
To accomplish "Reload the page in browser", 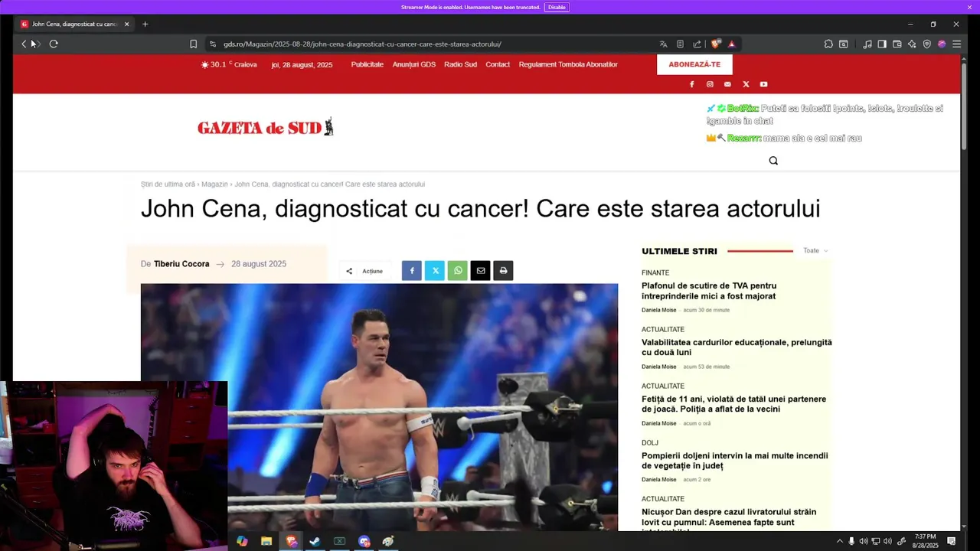I will tap(54, 44).
